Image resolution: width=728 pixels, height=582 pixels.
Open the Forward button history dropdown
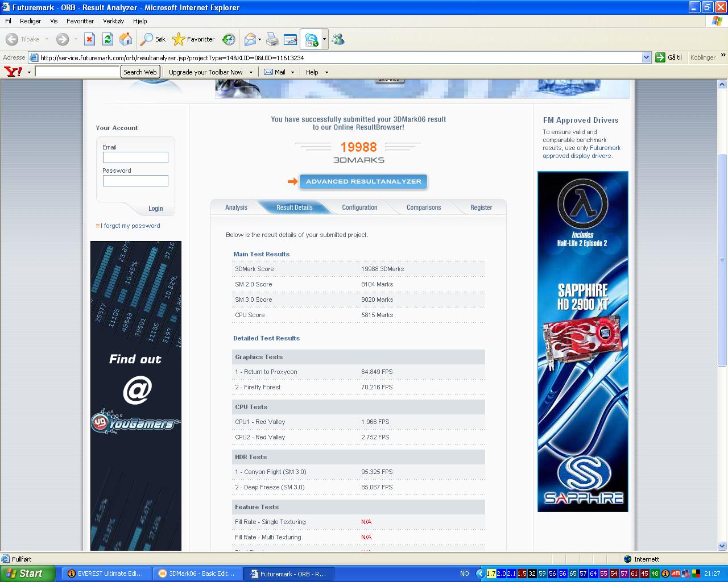pyautogui.click(x=75, y=39)
